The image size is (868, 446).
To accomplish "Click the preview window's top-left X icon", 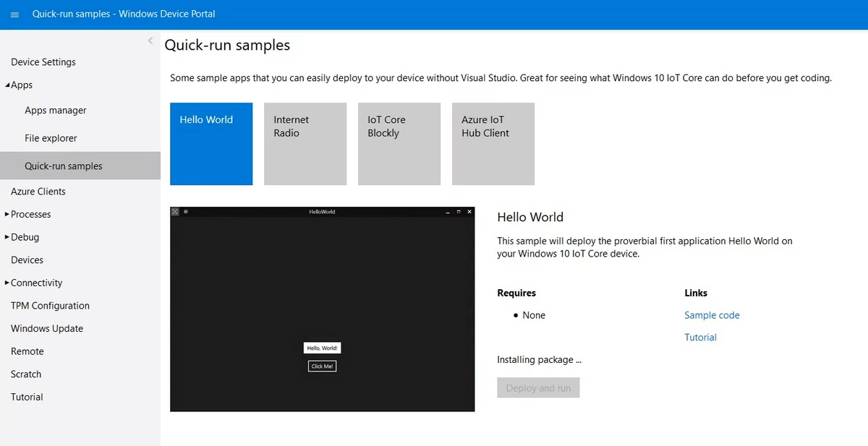I will pyautogui.click(x=175, y=212).
